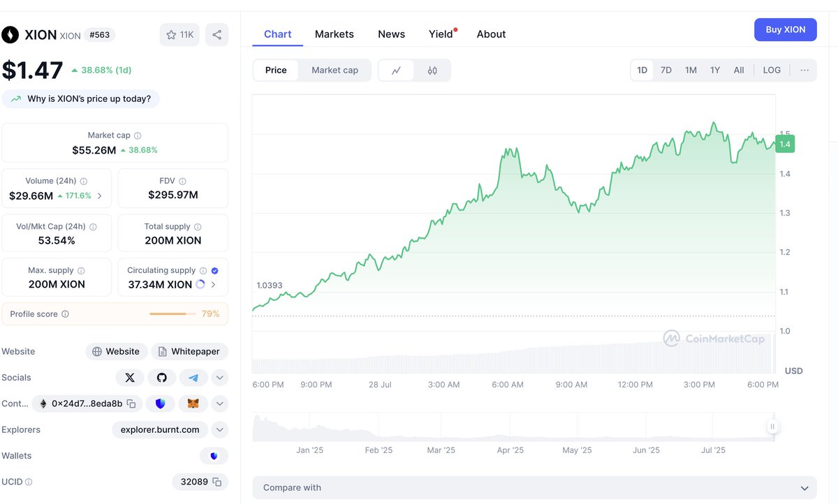Click Profile score info icon
838x504 pixels.
[x=65, y=314]
